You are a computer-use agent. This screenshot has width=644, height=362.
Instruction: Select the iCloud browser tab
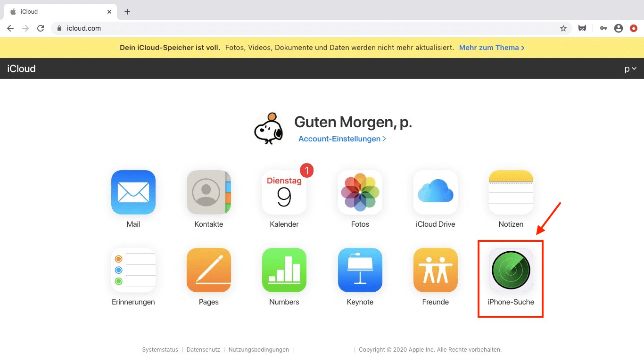60,12
